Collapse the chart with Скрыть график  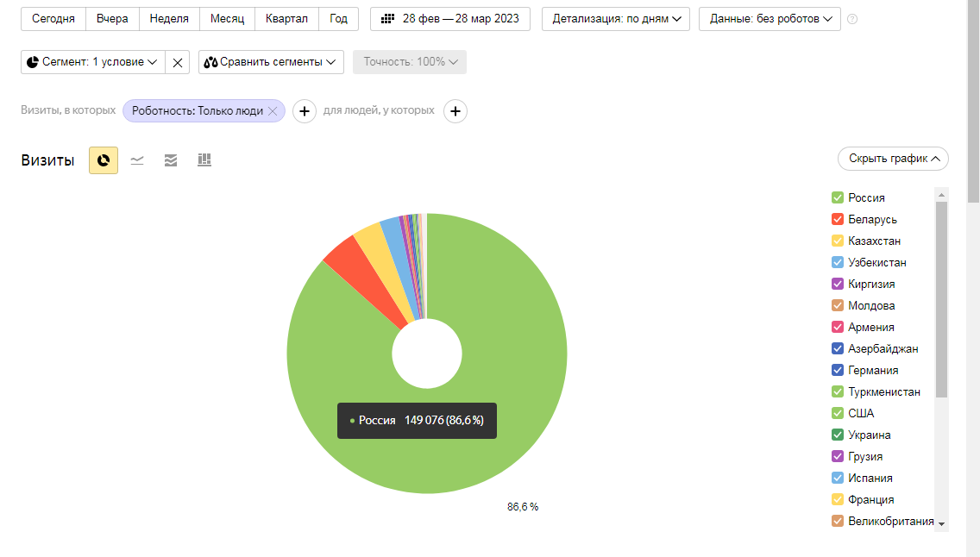pos(893,159)
